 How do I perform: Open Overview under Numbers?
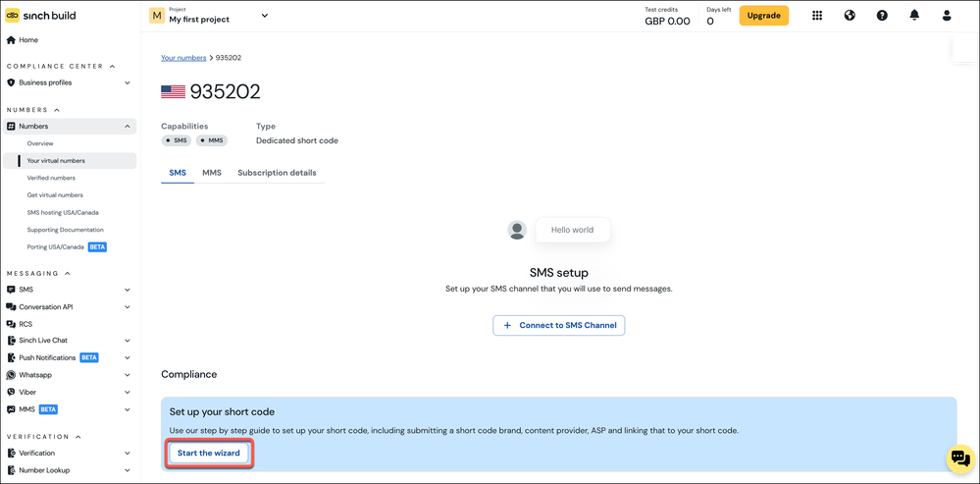pyautogui.click(x=40, y=143)
